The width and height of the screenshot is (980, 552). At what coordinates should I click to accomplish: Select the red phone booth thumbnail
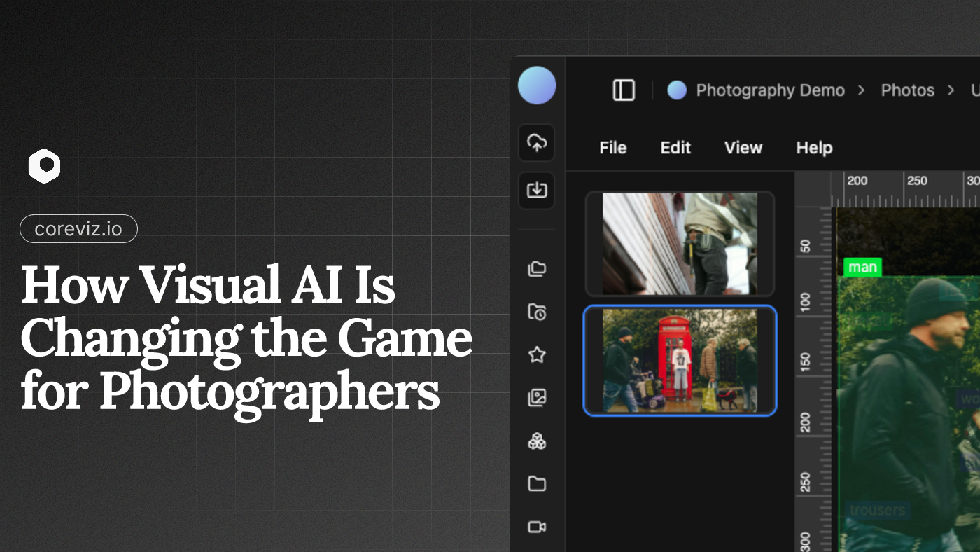click(680, 361)
